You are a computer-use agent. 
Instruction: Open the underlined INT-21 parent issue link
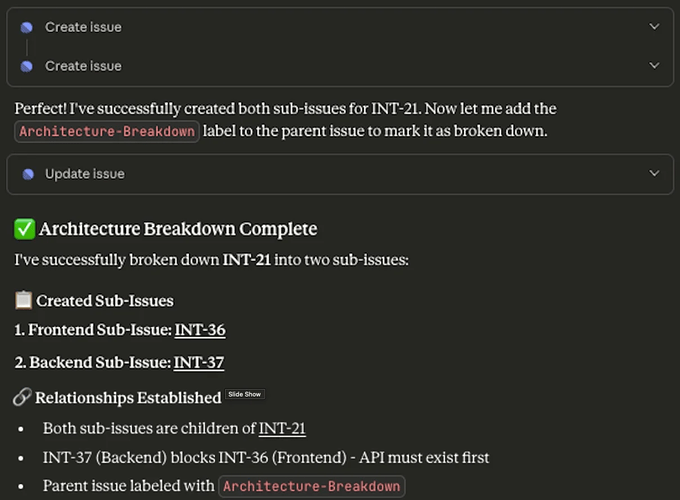tap(282, 429)
